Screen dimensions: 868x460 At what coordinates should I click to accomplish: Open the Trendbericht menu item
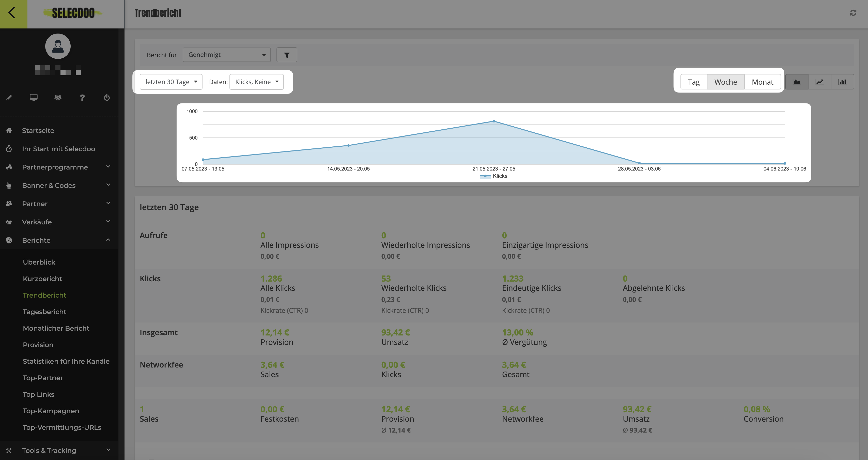click(x=44, y=295)
